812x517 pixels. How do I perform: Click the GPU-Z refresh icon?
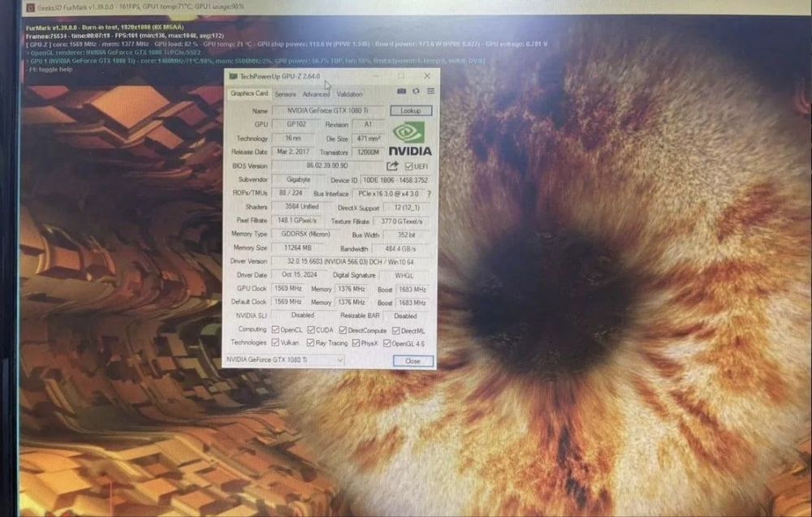pyautogui.click(x=416, y=91)
